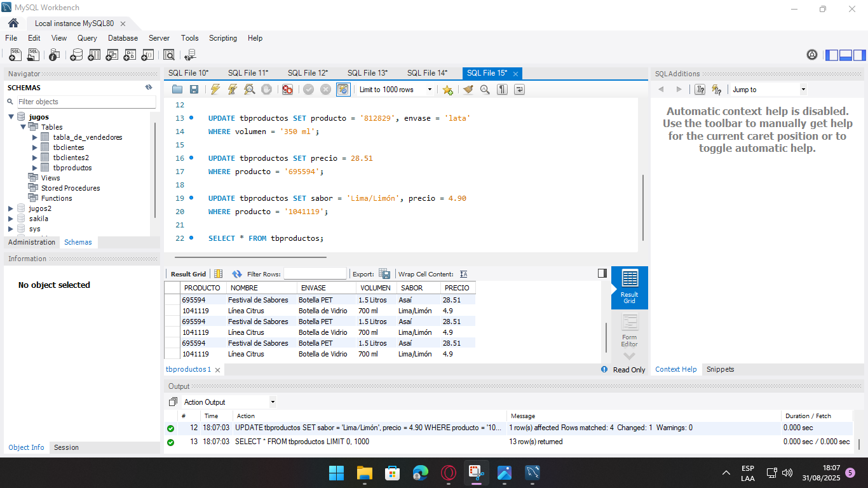Viewport: 868px width, 488px height.
Task: Beautify query broom icon
Action: [468, 90]
